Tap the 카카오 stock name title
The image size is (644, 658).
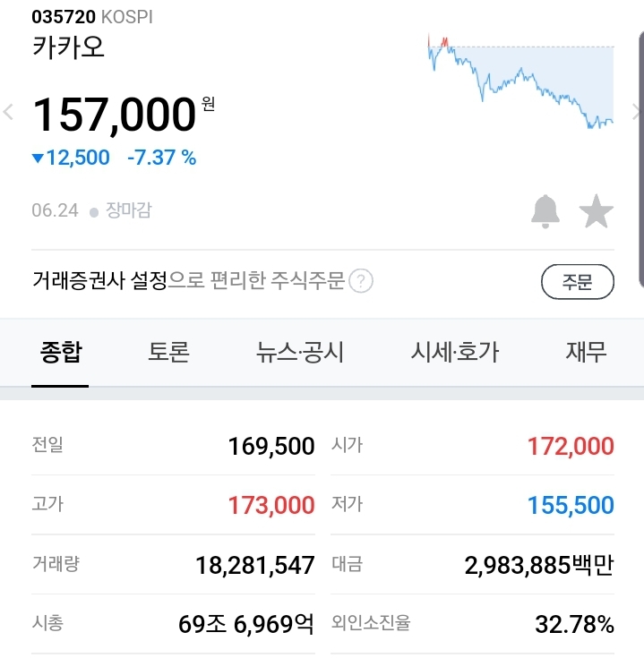click(68, 47)
